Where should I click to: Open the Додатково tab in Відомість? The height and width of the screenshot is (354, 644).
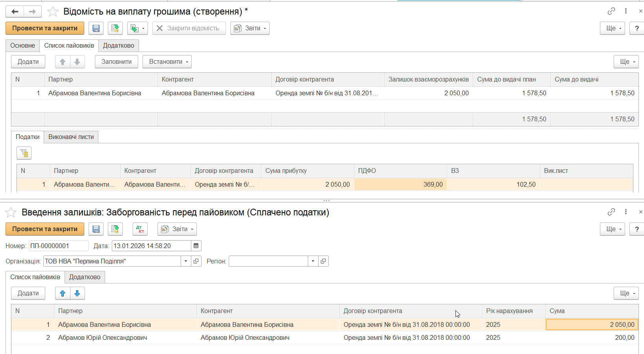click(118, 46)
